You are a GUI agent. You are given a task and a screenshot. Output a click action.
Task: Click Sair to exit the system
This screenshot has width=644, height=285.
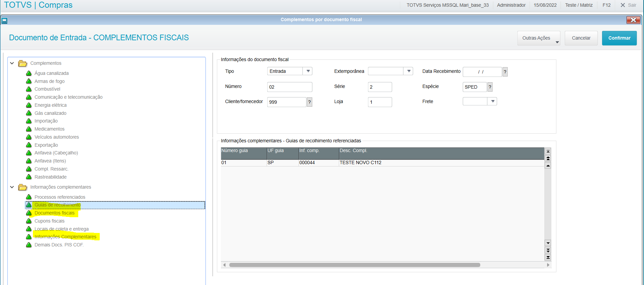coord(628,5)
